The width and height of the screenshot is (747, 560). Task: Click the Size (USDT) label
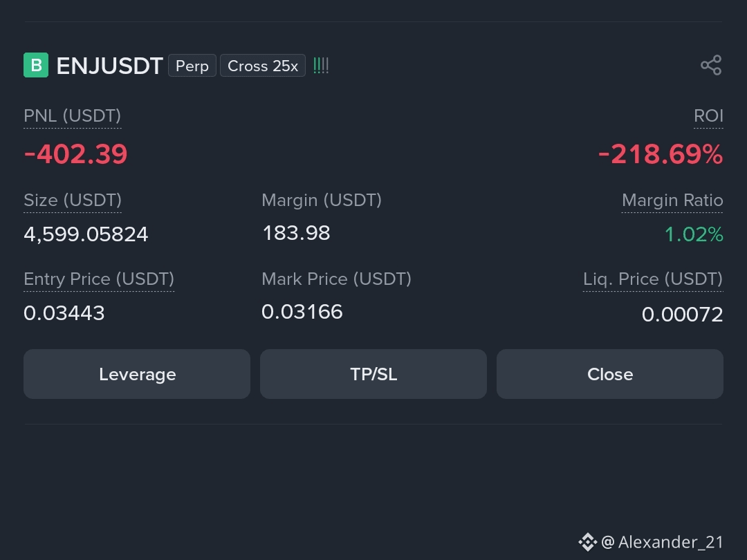coord(73,200)
